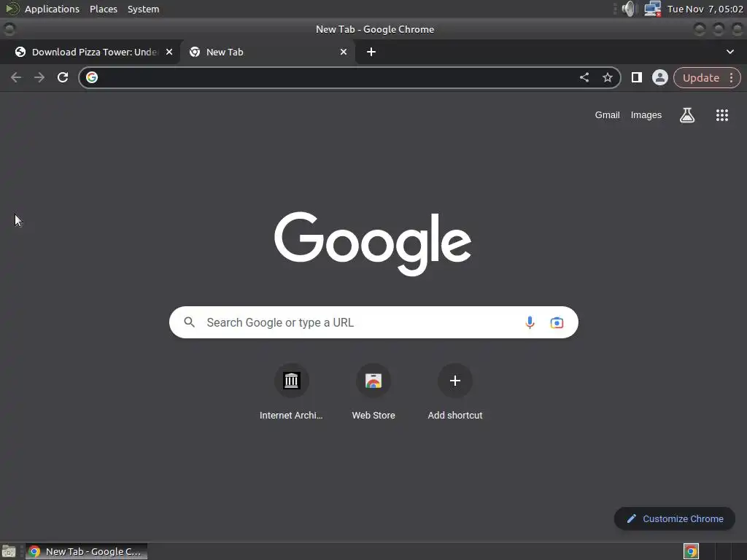The width and height of the screenshot is (747, 560).
Task: Click the New Tab taskbar window button
Action: (86, 551)
